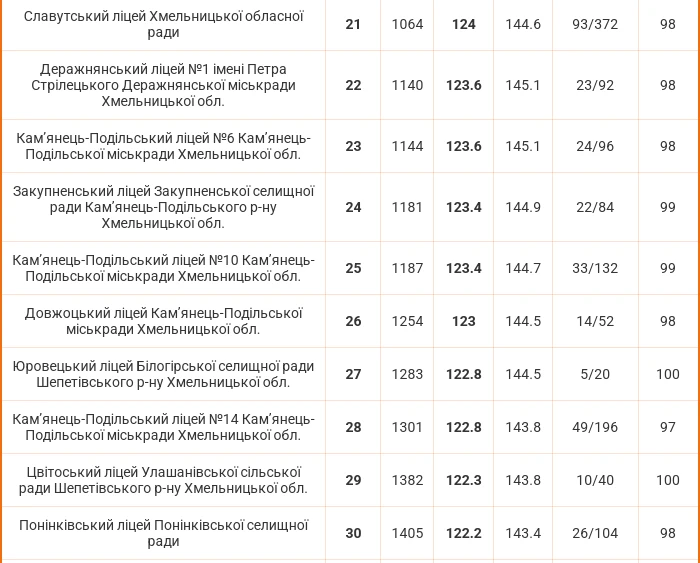Select the rank cell showing 29

353,480
